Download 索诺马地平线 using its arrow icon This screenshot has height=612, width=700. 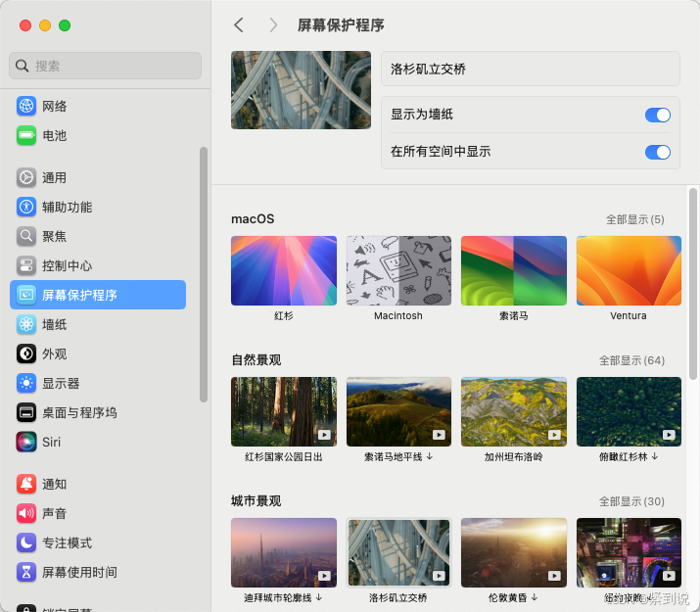pos(430,456)
